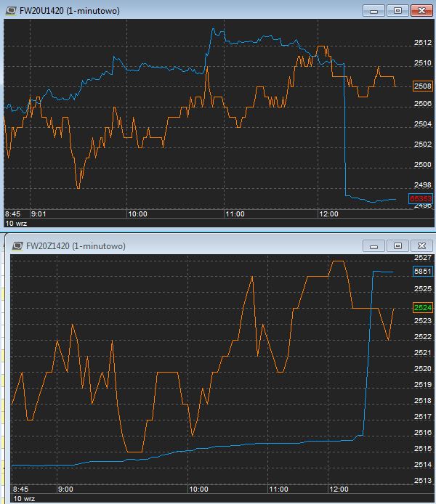Image resolution: width=436 pixels, height=504 pixels.
Task: Click the 8:45 time label in lower chart
Action: pos(20,489)
